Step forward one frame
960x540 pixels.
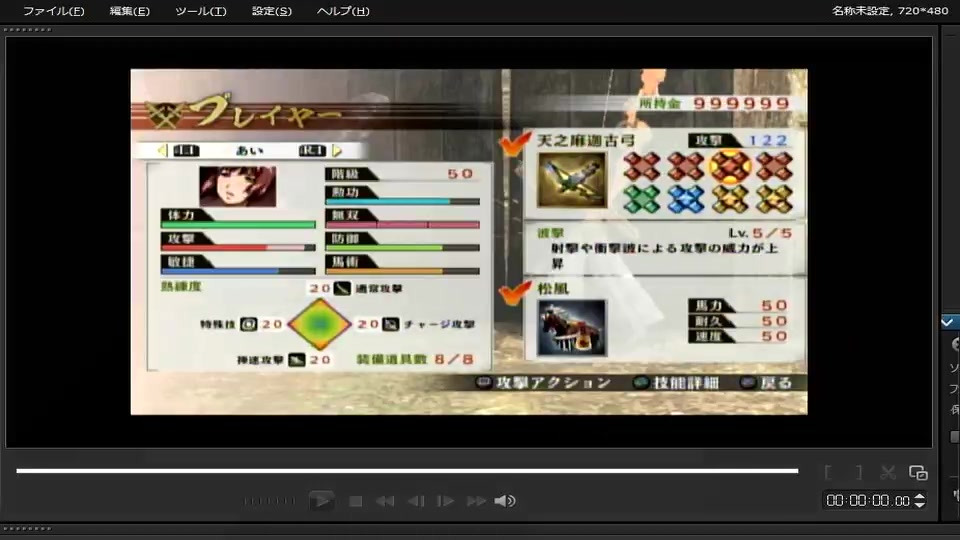click(x=445, y=501)
